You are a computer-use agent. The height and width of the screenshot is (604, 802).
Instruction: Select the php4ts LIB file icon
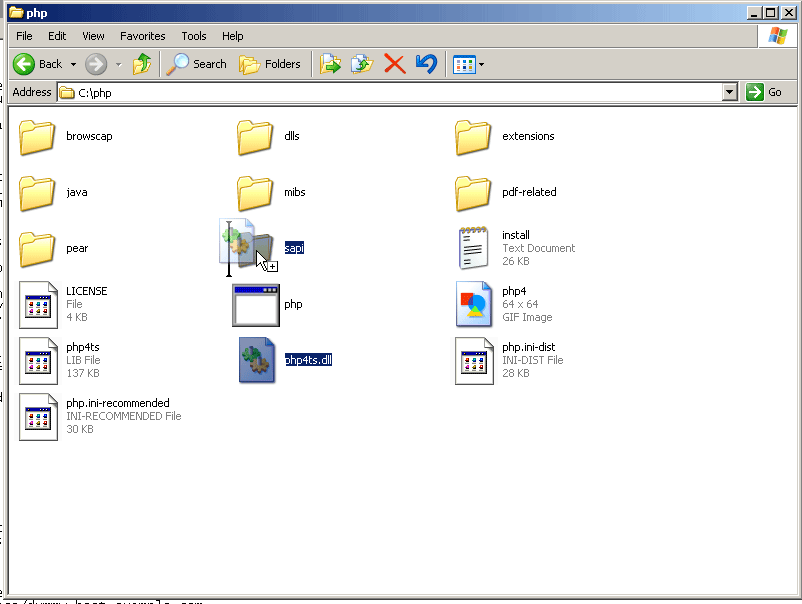[38, 361]
